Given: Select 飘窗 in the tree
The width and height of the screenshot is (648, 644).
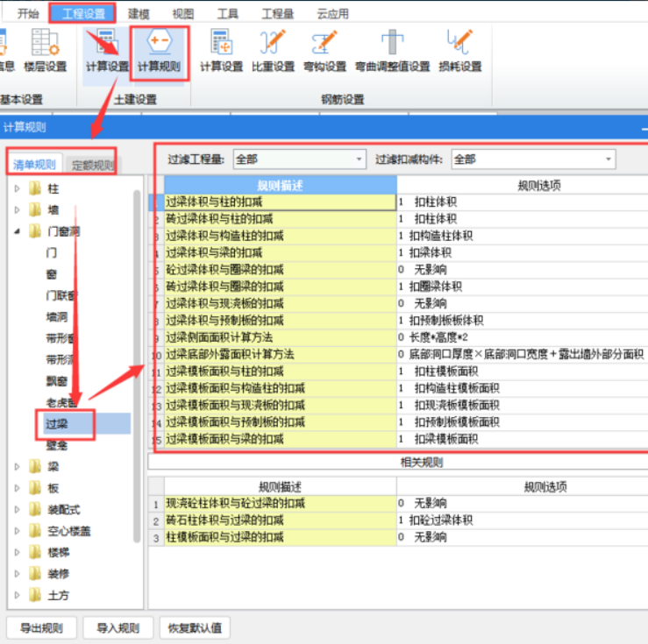Looking at the screenshot, I should pyautogui.click(x=57, y=381).
